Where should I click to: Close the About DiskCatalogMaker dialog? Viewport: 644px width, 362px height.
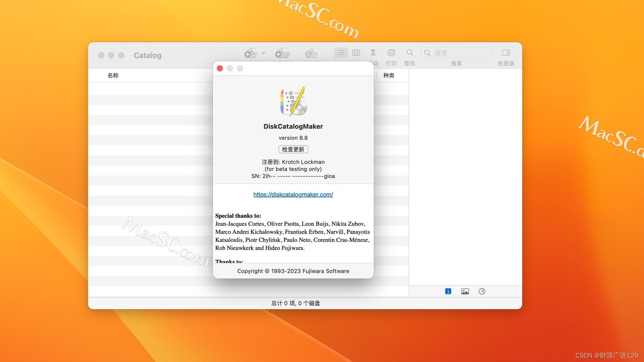(x=220, y=68)
